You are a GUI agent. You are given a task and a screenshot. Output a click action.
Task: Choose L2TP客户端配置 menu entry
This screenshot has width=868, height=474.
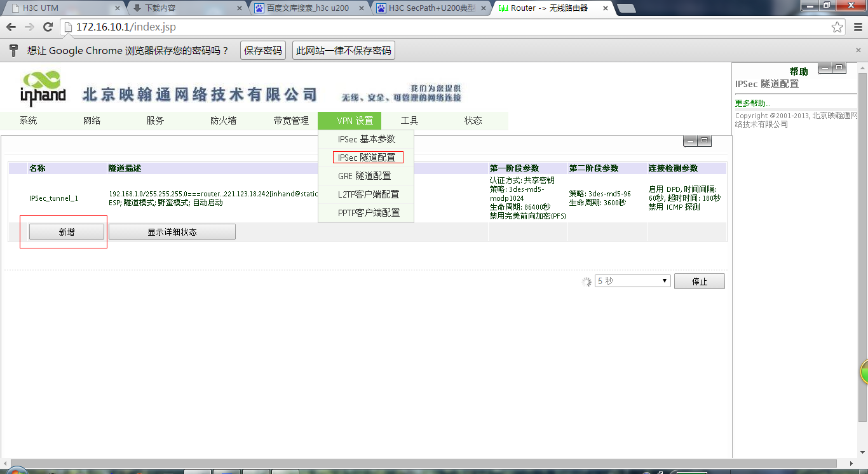369,194
